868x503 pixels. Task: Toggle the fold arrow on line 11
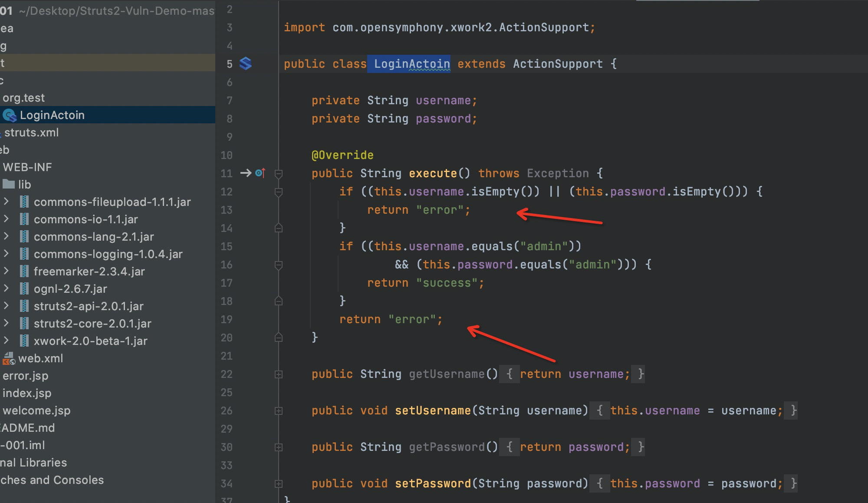click(x=278, y=173)
